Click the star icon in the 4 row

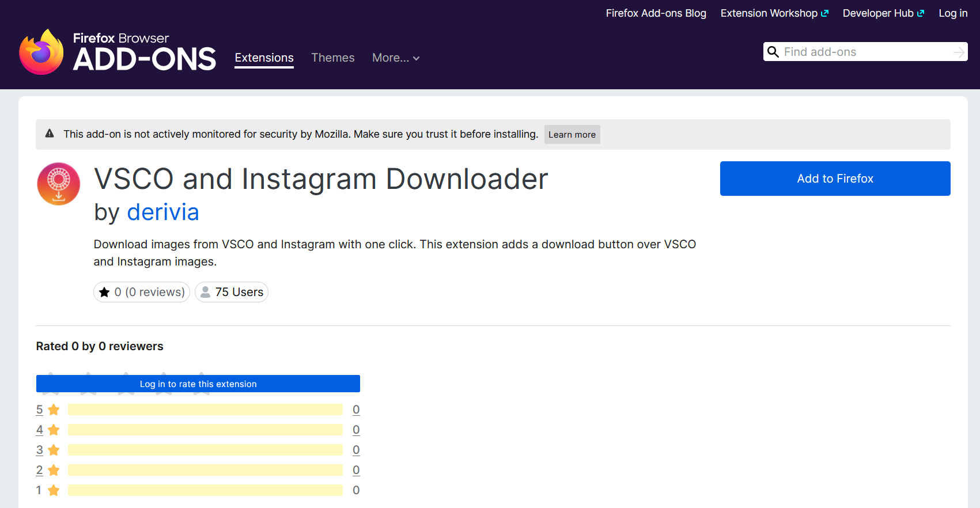(x=54, y=430)
